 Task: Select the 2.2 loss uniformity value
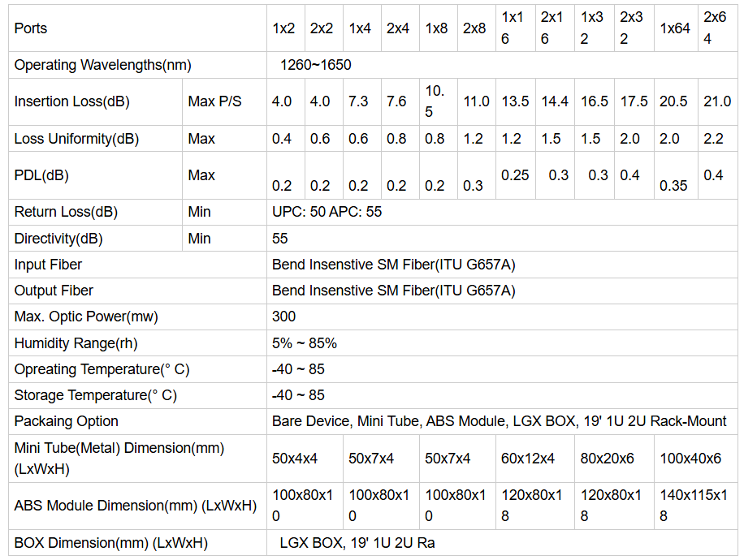[x=714, y=139]
